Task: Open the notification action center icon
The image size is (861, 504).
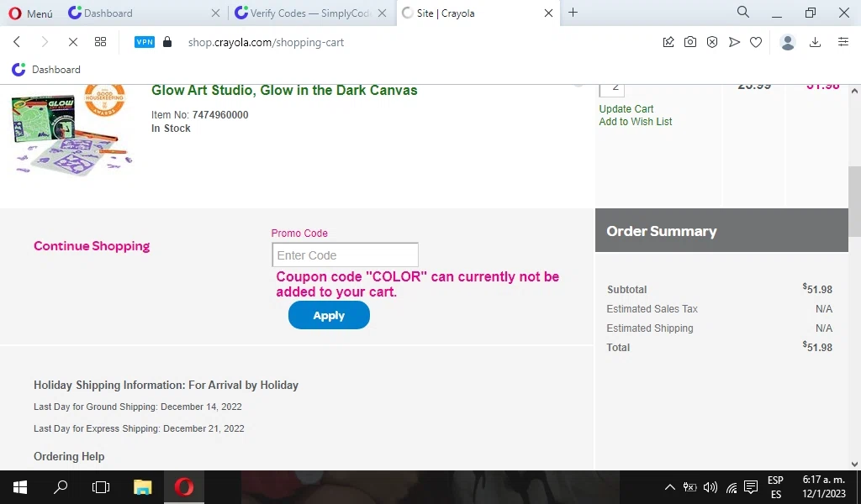Action: (751, 487)
